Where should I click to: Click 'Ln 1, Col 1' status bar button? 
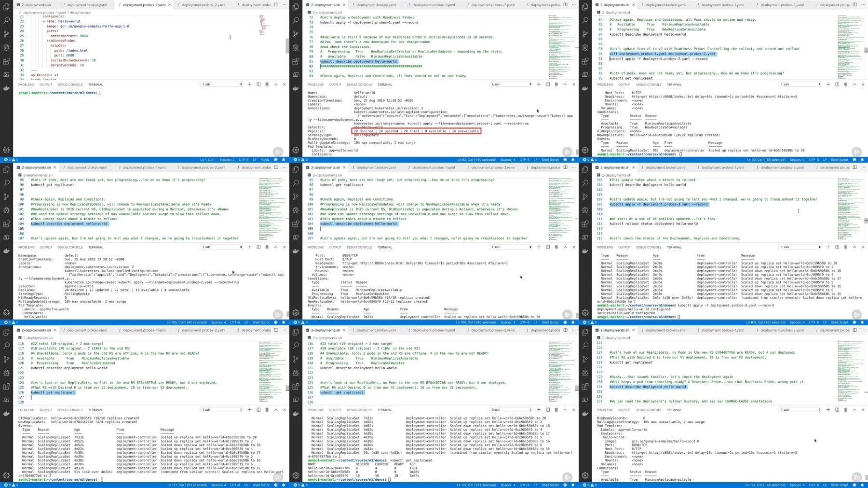click(208, 160)
